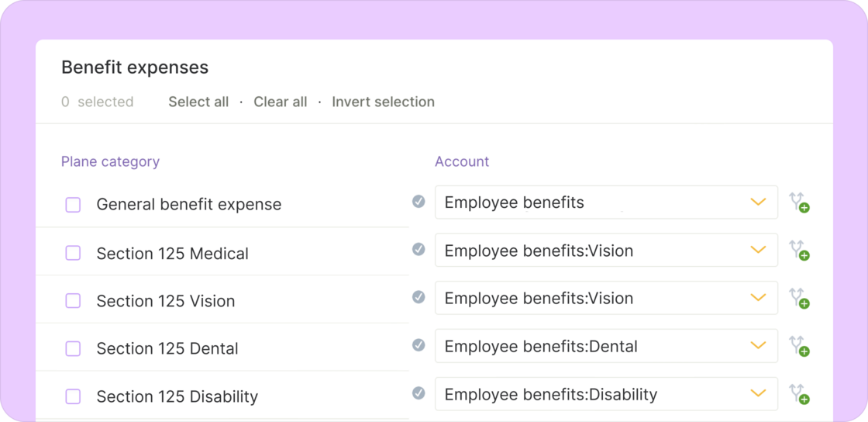Open the Employee benefits:Disability dropdown
Viewport: 868px width, 422px height.
point(606,394)
